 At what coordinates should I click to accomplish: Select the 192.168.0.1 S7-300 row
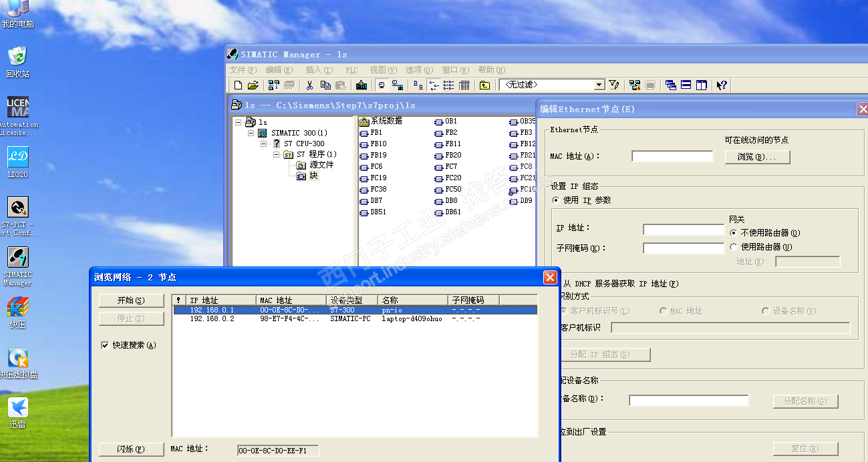pyautogui.click(x=355, y=310)
